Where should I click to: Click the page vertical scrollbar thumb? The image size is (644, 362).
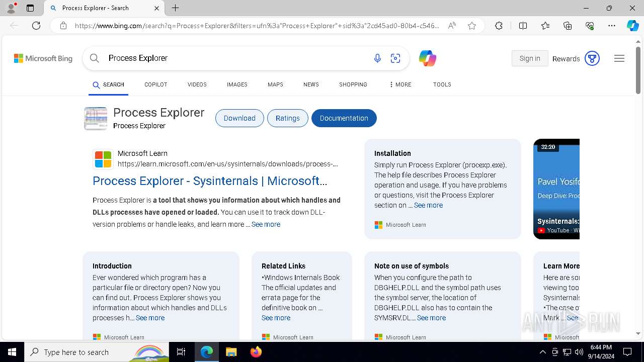click(x=638, y=70)
